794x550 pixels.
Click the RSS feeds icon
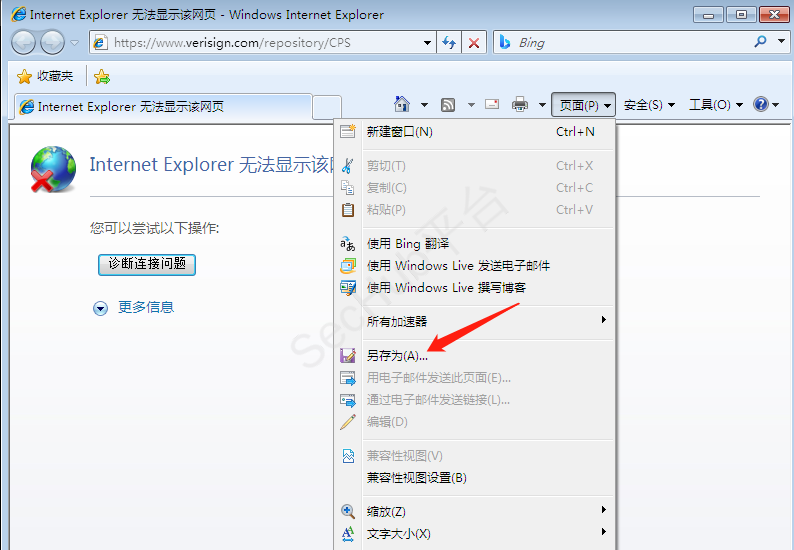449,105
